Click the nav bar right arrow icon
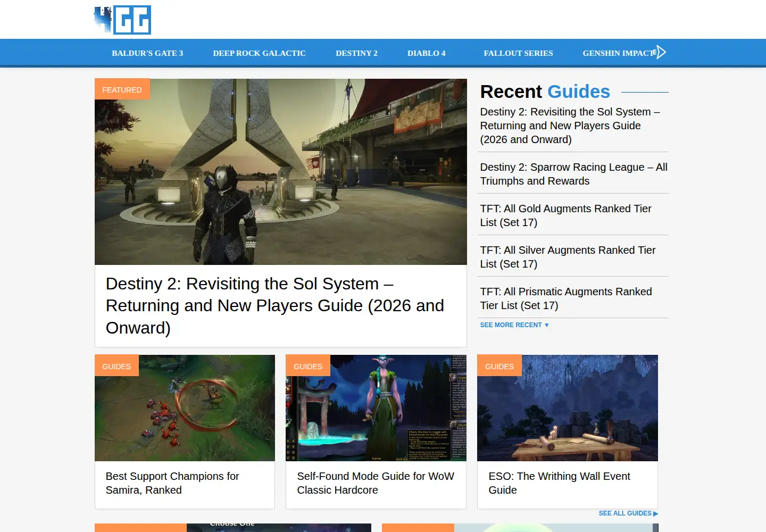766x532 pixels. 661,52
